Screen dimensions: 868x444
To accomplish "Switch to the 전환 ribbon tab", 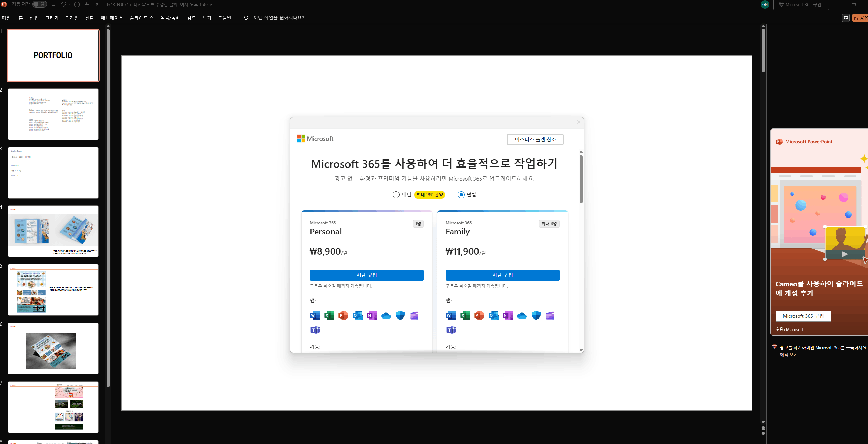I will pos(90,18).
